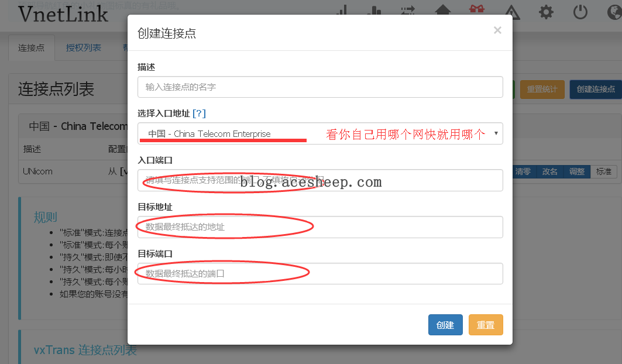Open settings via the gear icon
The image size is (622, 364).
point(547,12)
